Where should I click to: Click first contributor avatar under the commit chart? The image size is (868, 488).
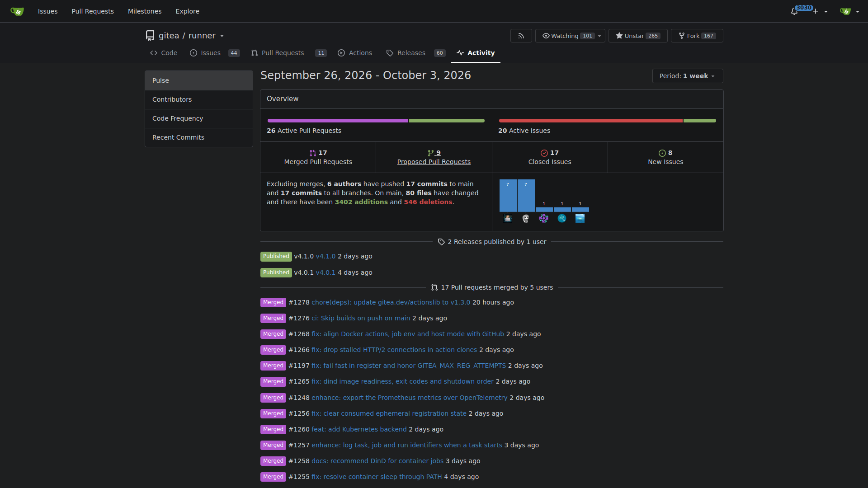point(508,219)
